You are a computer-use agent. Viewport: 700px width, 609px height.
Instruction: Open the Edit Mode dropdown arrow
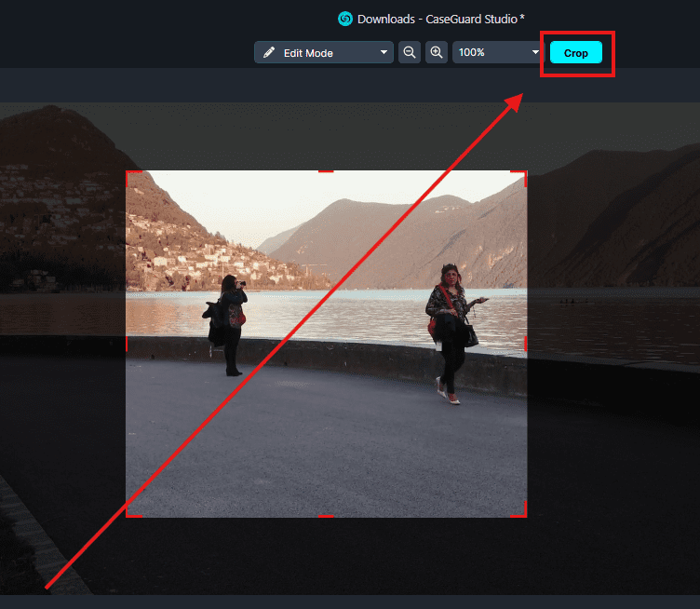coord(384,53)
